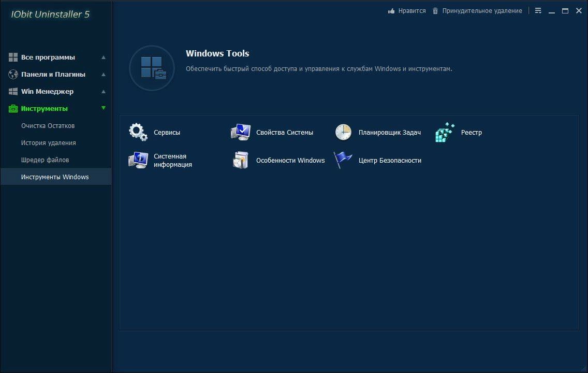Screen dimensions: 588x373
Task: Click the Нравится text link
Action: [412, 11]
